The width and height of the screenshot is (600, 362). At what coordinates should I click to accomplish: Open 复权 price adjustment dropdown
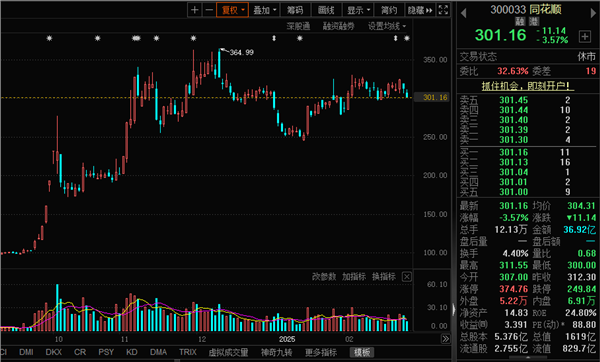point(232,10)
